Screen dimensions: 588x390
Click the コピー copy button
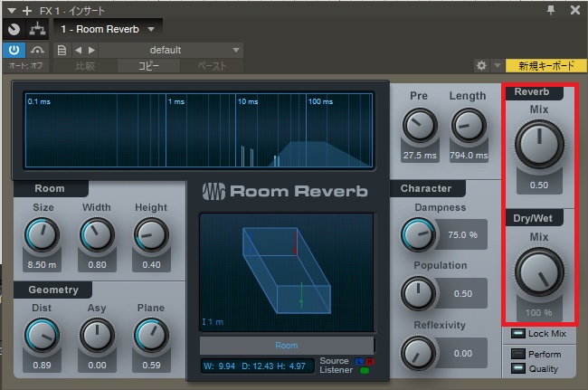(149, 66)
